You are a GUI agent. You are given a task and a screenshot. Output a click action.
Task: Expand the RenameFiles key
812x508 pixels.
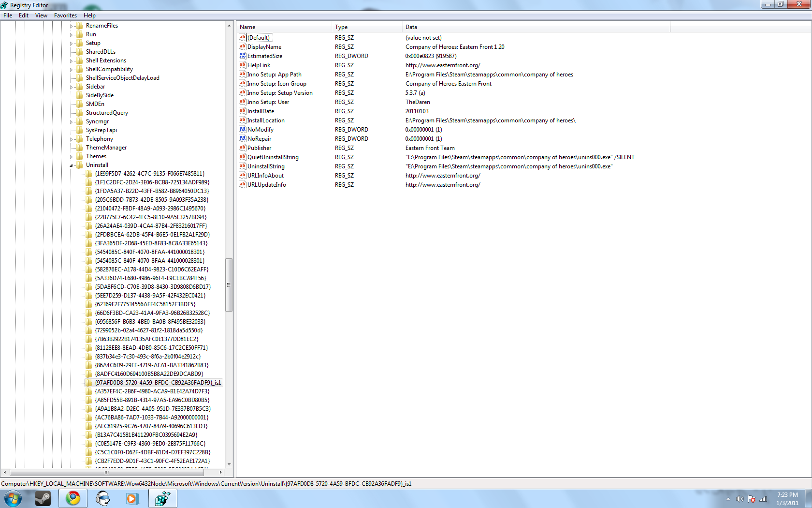pyautogui.click(x=71, y=26)
